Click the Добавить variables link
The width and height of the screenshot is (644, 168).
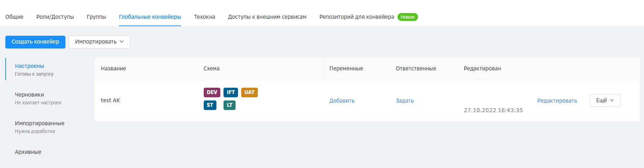tap(342, 101)
